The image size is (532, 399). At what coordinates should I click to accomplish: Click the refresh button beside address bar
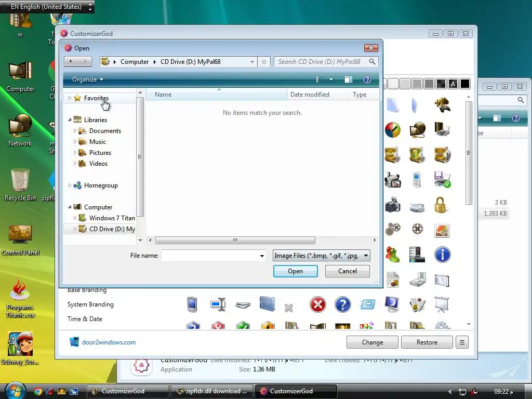[263, 62]
